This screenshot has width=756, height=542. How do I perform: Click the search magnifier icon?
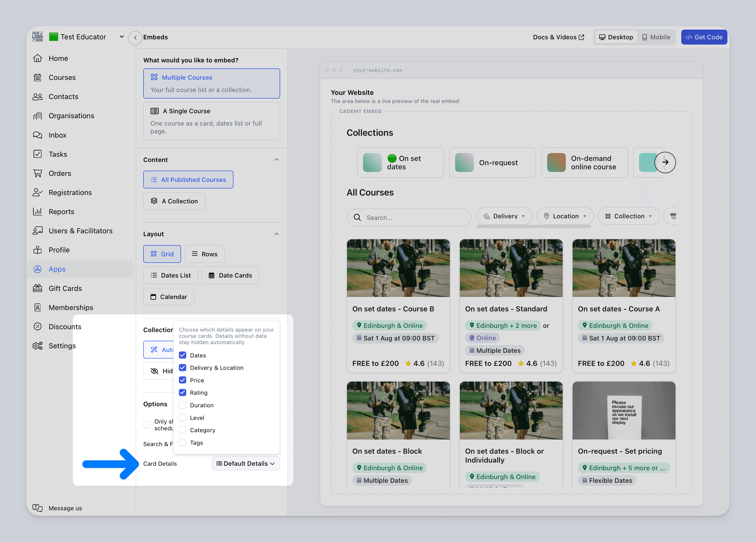(x=357, y=218)
